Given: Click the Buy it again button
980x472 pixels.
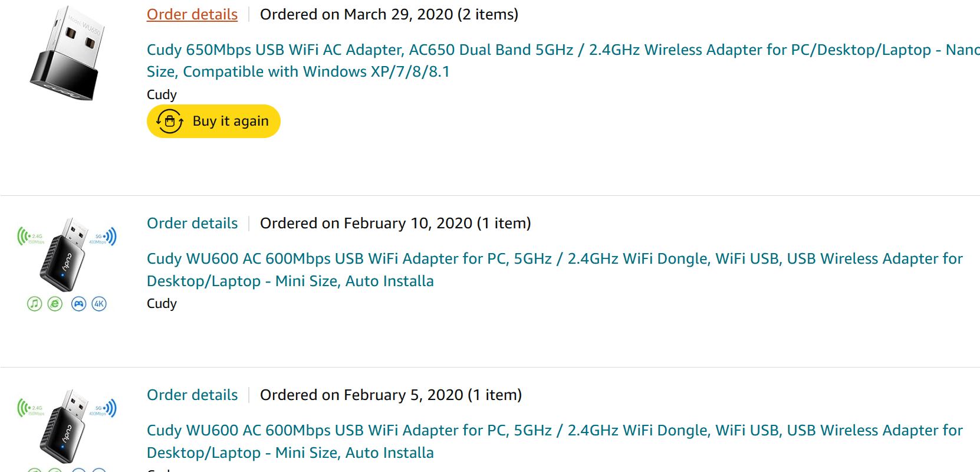Looking at the screenshot, I should 213,121.
